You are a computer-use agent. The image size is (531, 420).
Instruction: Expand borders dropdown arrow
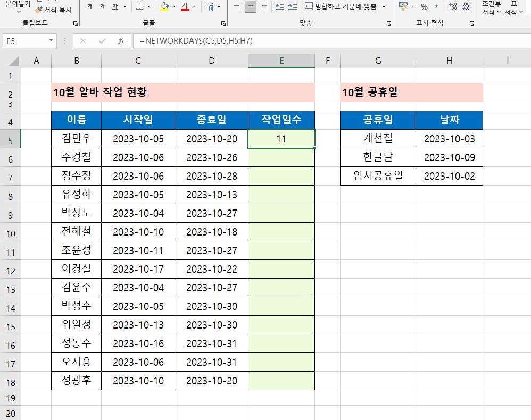pyautogui.click(x=149, y=6)
